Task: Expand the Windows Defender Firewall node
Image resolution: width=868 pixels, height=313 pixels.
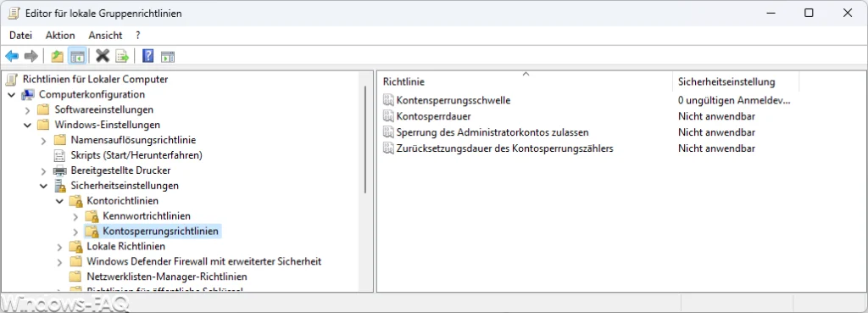Action: pos(60,261)
